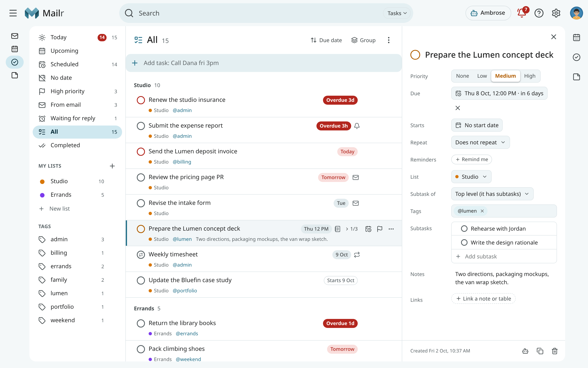Screen dimensions: 588x368
Task: Open Calendar from the left rail
Action: tap(14, 49)
